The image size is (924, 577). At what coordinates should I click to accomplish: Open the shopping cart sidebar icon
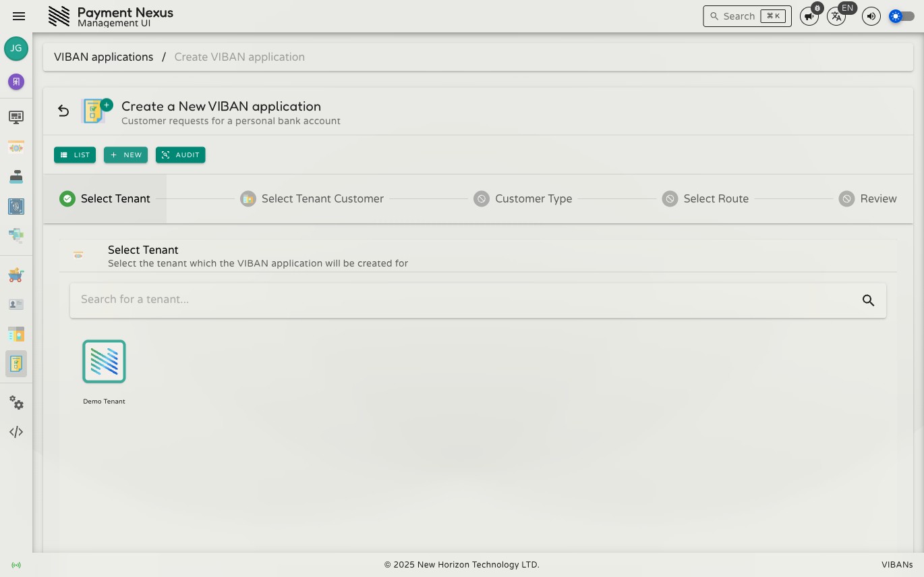coord(16,275)
